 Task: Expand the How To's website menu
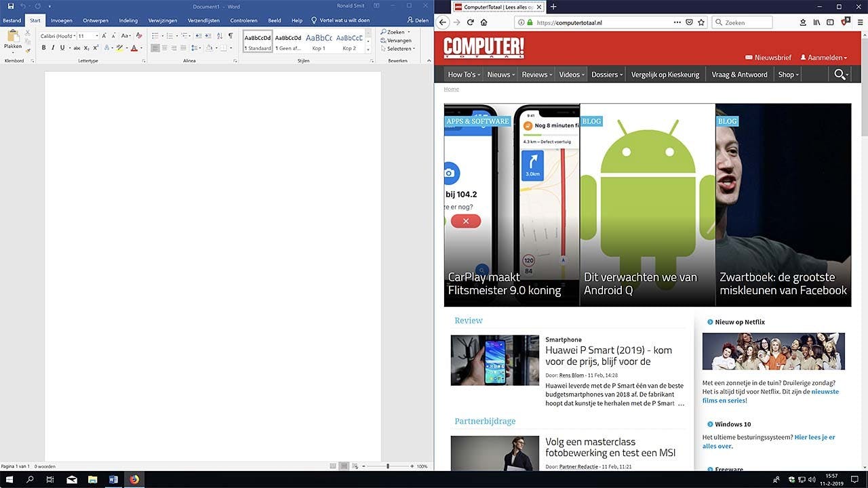point(464,75)
